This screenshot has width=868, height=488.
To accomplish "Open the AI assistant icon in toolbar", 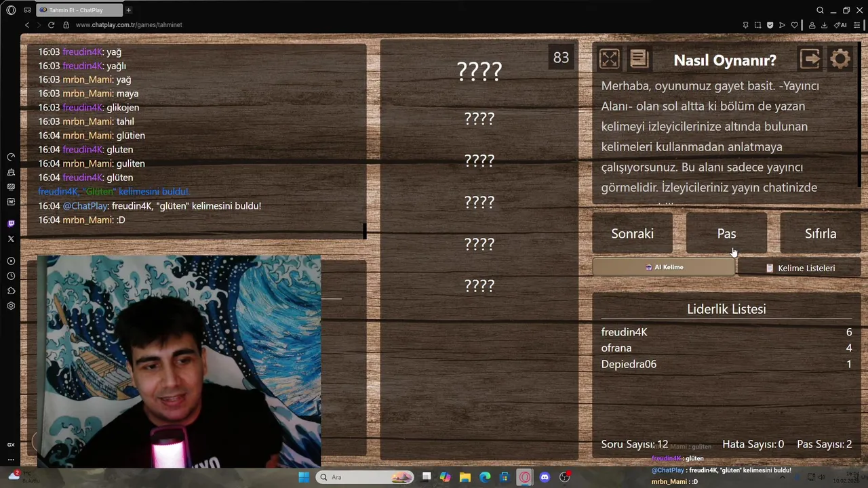I will (842, 25).
